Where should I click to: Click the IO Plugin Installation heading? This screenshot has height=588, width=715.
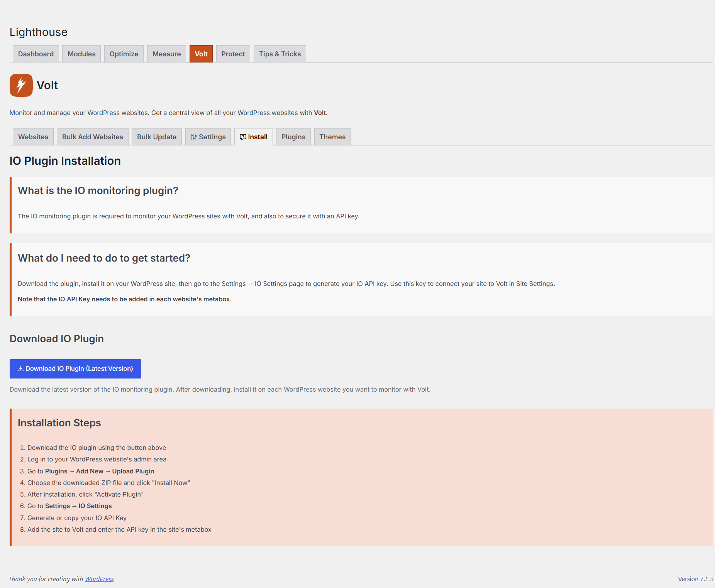point(65,161)
